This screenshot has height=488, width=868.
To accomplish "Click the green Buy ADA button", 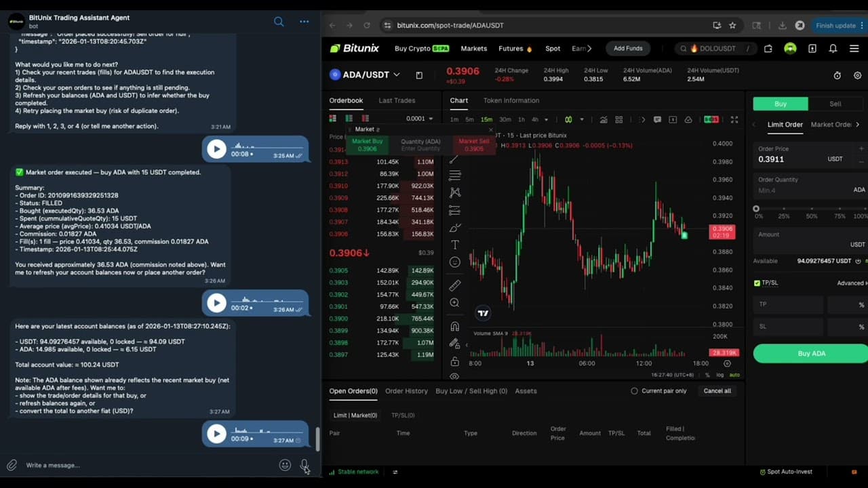I will [811, 353].
